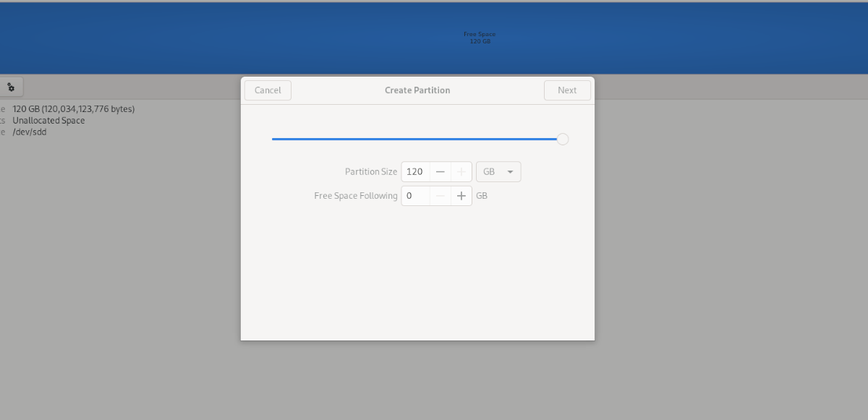Increase Free Space Following with the plus button
The height and width of the screenshot is (420, 868).
pos(461,196)
